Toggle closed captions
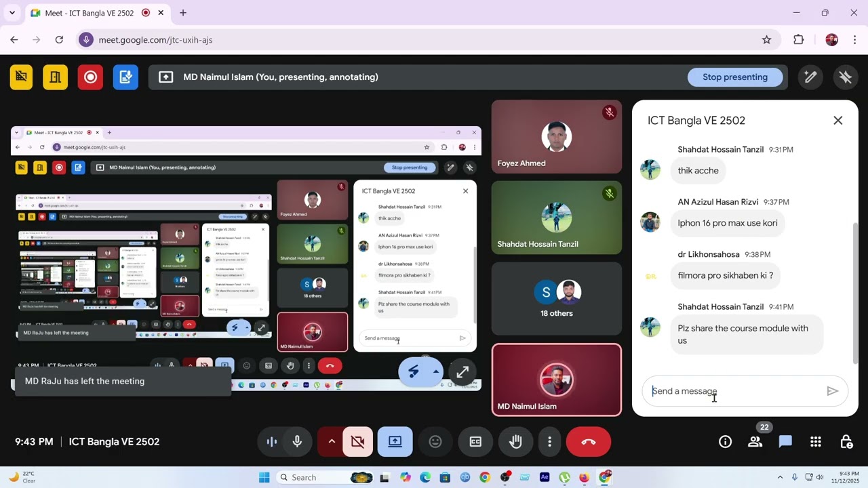Viewport: 868px width, 488px height. [x=475, y=442]
